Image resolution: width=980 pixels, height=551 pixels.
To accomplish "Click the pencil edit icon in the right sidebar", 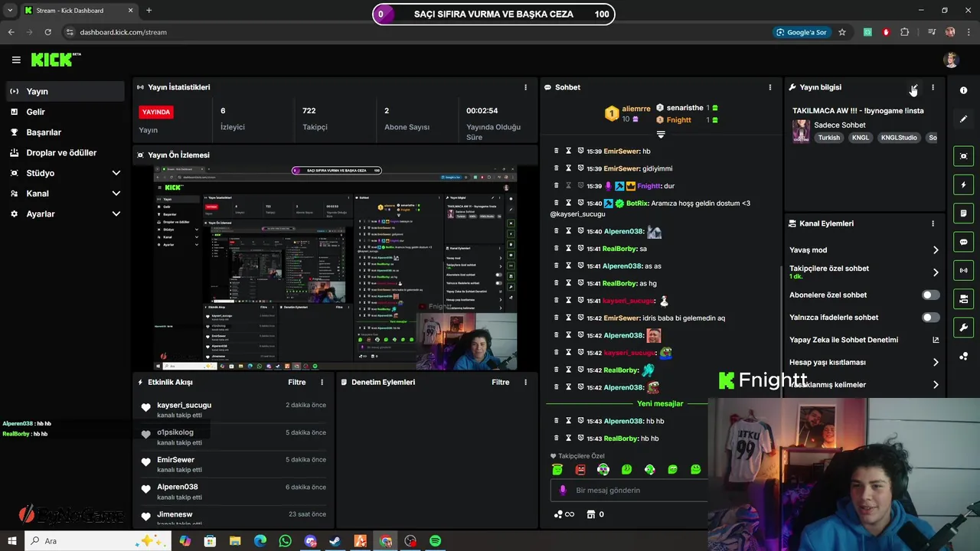I will tap(963, 119).
